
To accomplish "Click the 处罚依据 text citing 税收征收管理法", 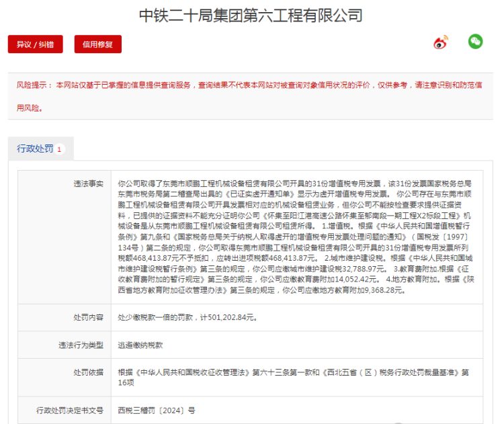I will point(294,378).
